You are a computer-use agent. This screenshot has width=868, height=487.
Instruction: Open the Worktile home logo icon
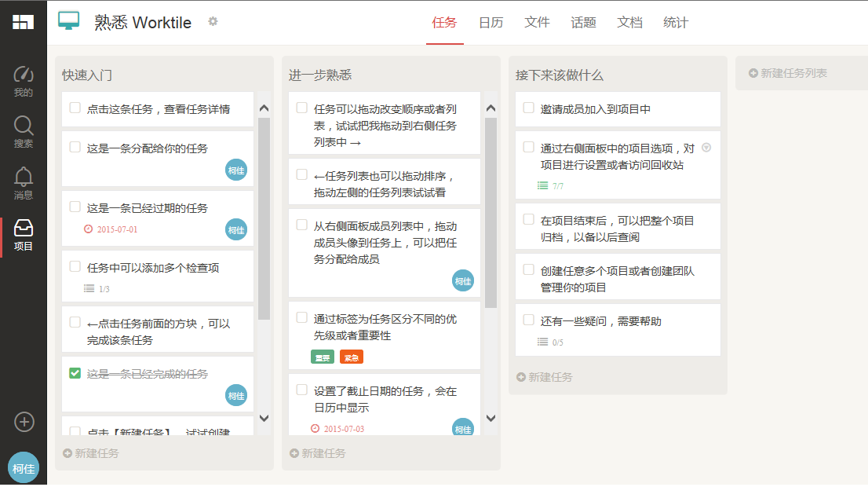[x=24, y=22]
